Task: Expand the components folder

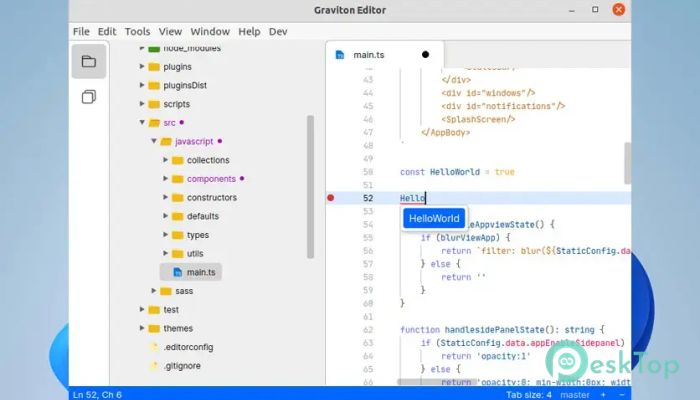Action: click(165, 179)
